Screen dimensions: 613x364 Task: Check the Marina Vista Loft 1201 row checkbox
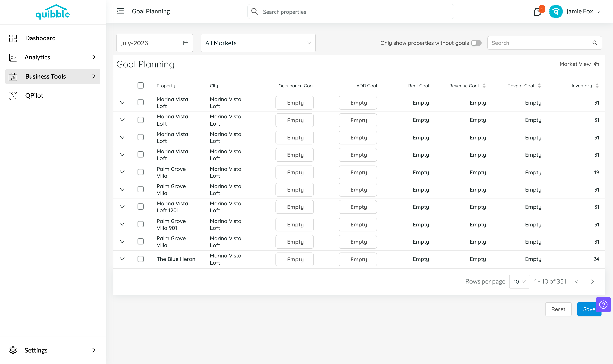140,207
